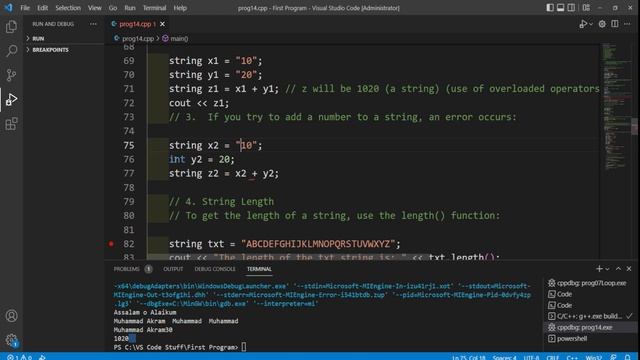The image size is (640, 360).
Task: Click Win32 configuration in status bar
Action: point(594,358)
